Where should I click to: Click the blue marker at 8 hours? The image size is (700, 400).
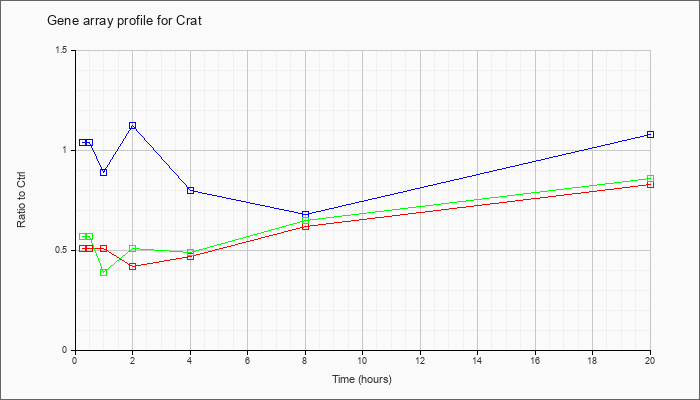point(305,215)
